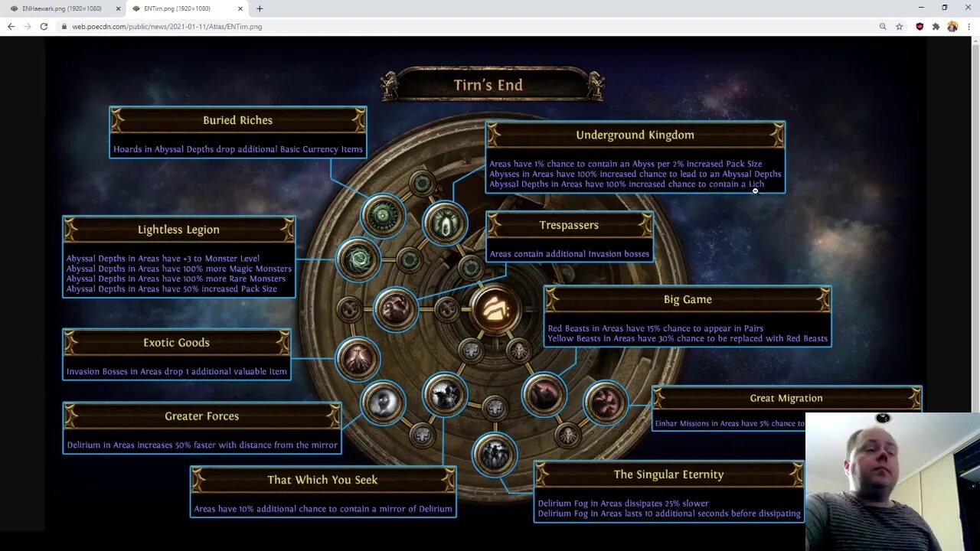Click 'Areas have 10% additional chance' Delirium mirror text
The height and width of the screenshot is (551, 980).
(323, 509)
